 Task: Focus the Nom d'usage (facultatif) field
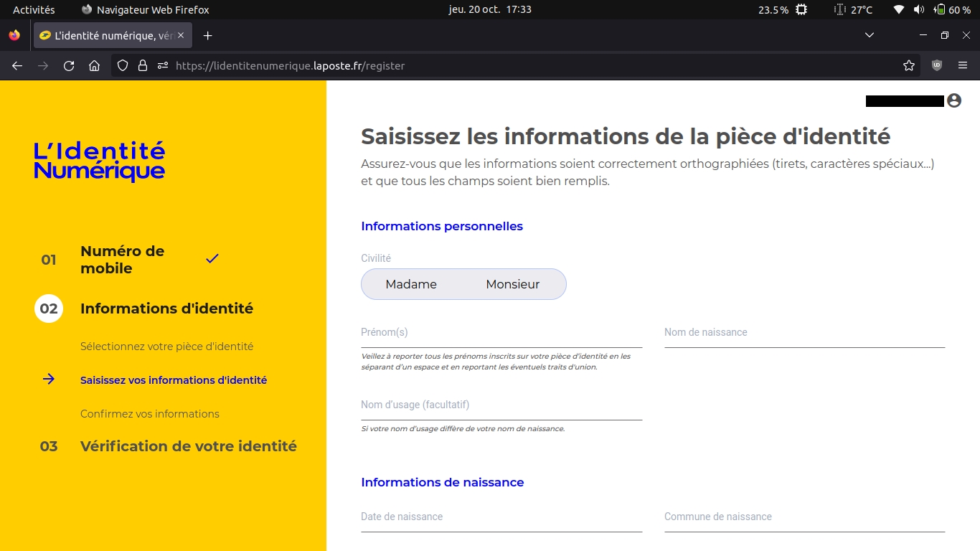pos(501,405)
